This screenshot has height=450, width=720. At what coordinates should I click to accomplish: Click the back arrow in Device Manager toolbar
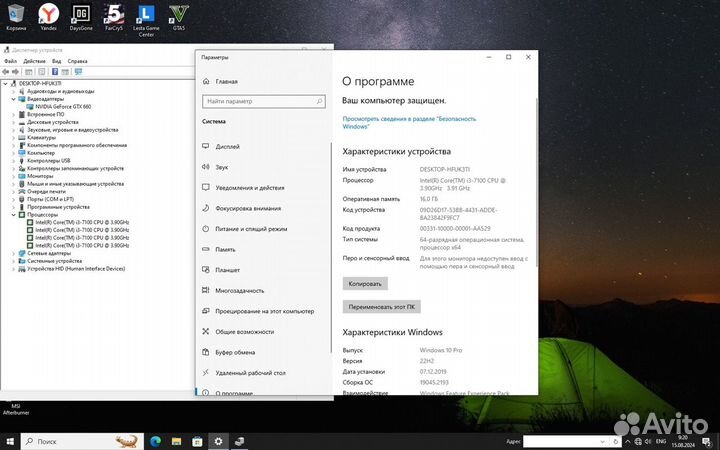pos(6,72)
